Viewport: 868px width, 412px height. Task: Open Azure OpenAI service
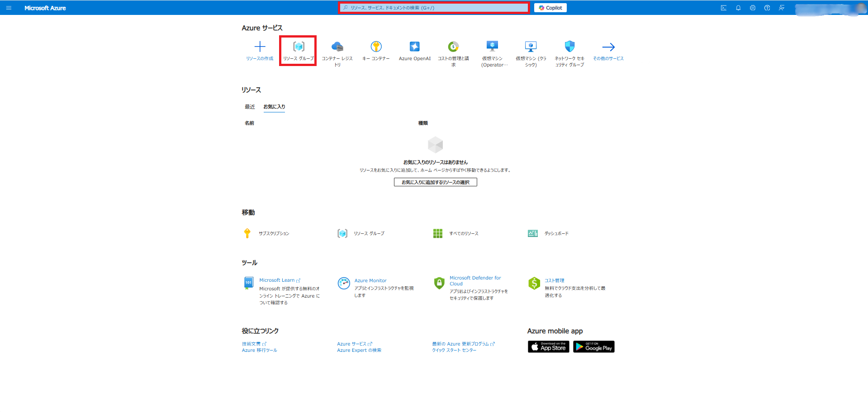[415, 51]
